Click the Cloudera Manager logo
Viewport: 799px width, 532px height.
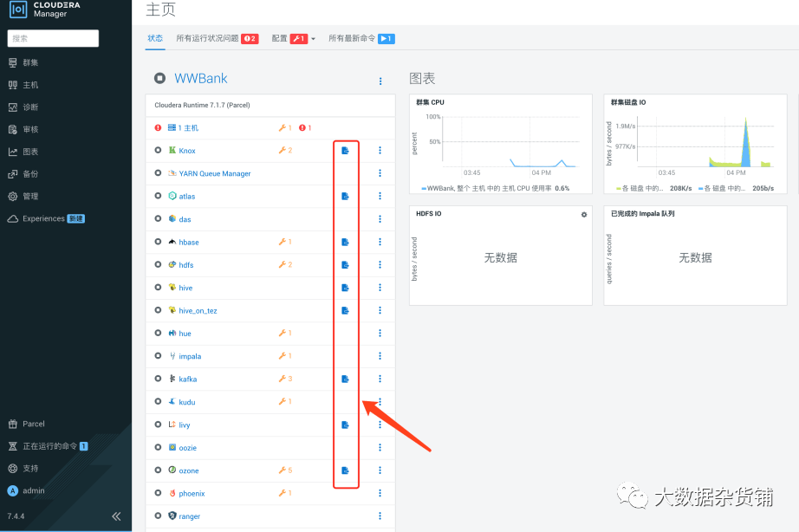[x=45, y=10]
